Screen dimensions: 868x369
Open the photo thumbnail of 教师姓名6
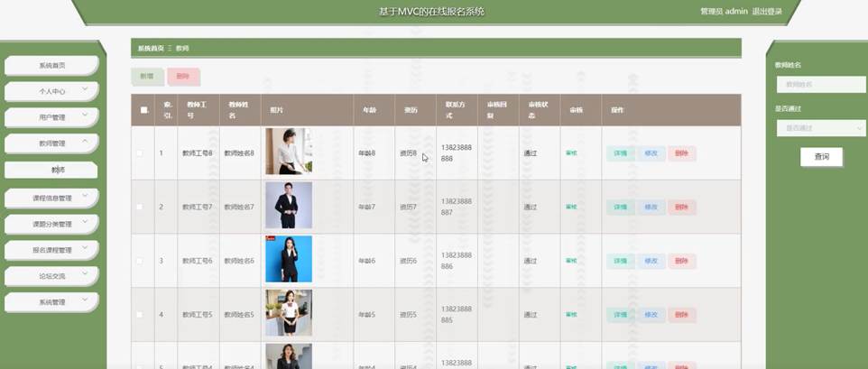pyautogui.click(x=289, y=259)
